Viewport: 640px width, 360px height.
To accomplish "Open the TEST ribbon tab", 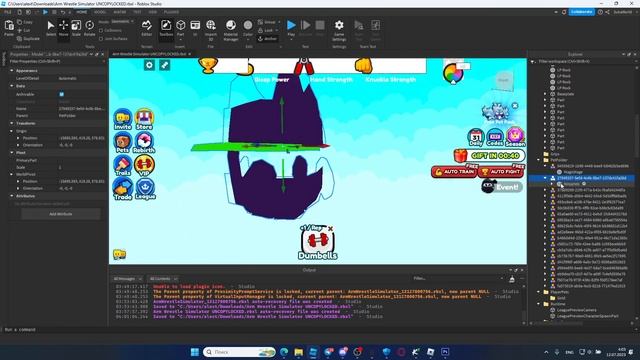I will [137, 12].
